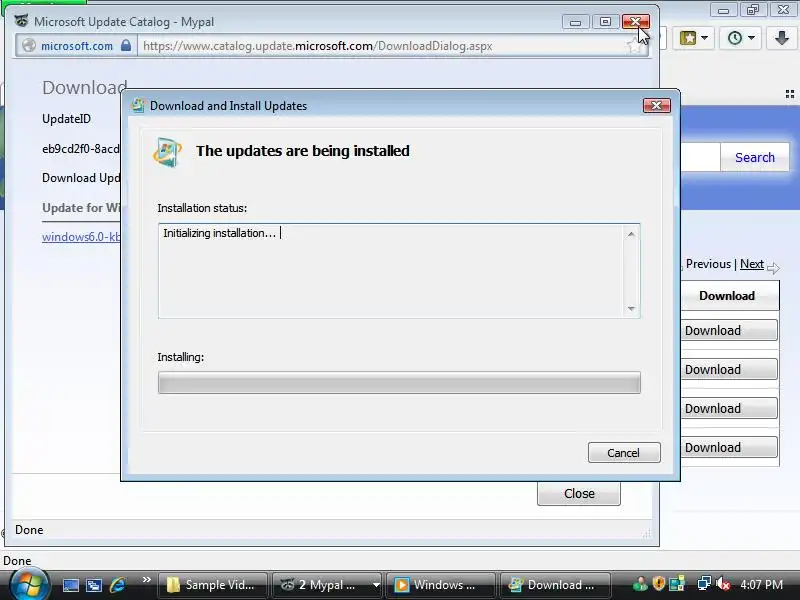Expand the quick launch overflow chevron

click(x=146, y=580)
